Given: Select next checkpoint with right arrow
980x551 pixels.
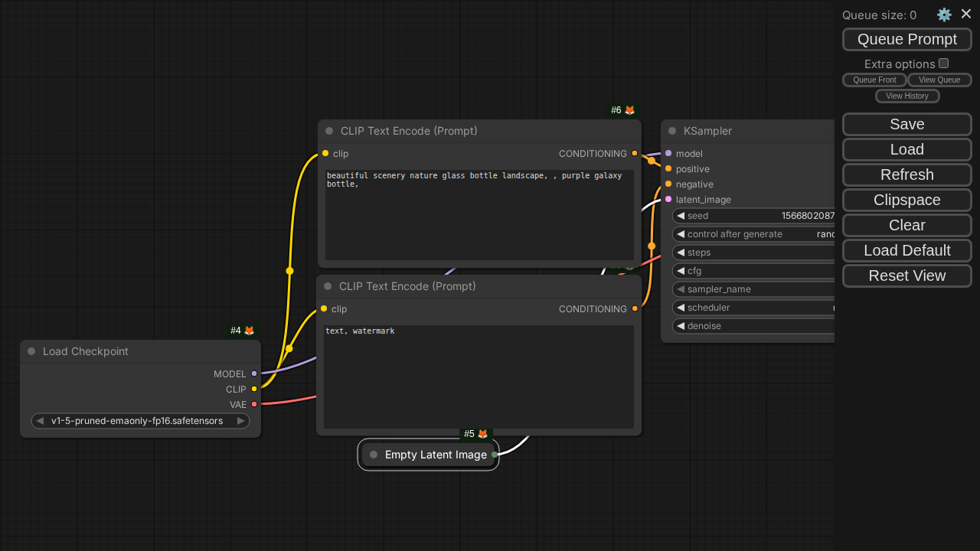Looking at the screenshot, I should (x=240, y=421).
